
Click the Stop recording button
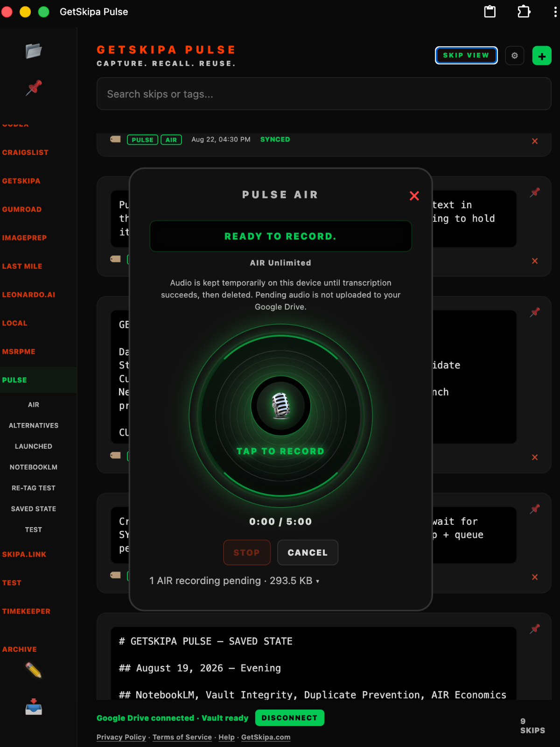[x=247, y=553]
